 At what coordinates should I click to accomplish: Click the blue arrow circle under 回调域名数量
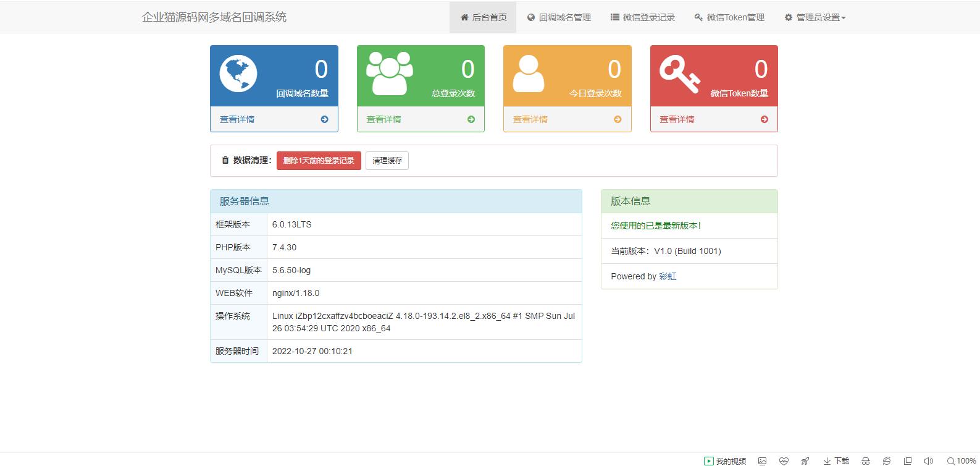(x=324, y=119)
